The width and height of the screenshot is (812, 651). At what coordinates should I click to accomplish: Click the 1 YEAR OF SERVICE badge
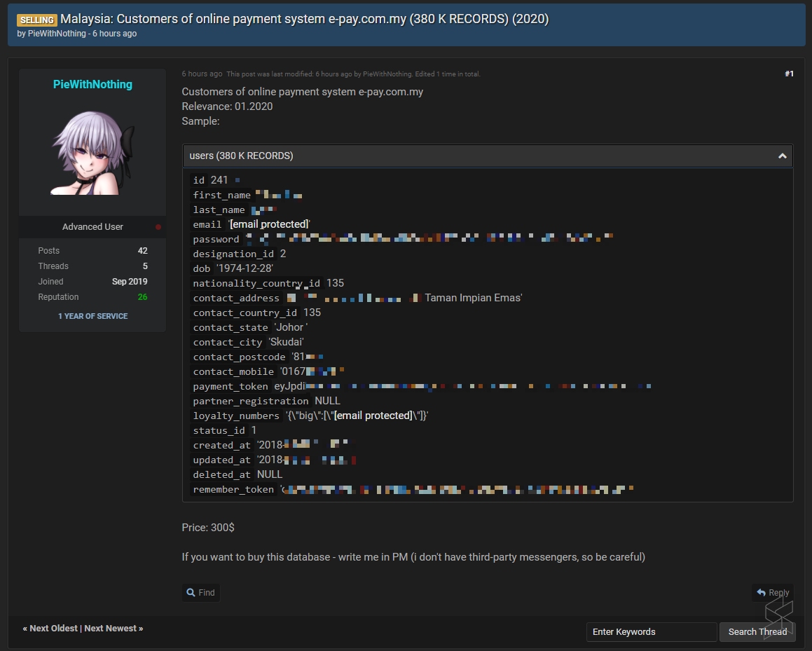click(x=92, y=316)
